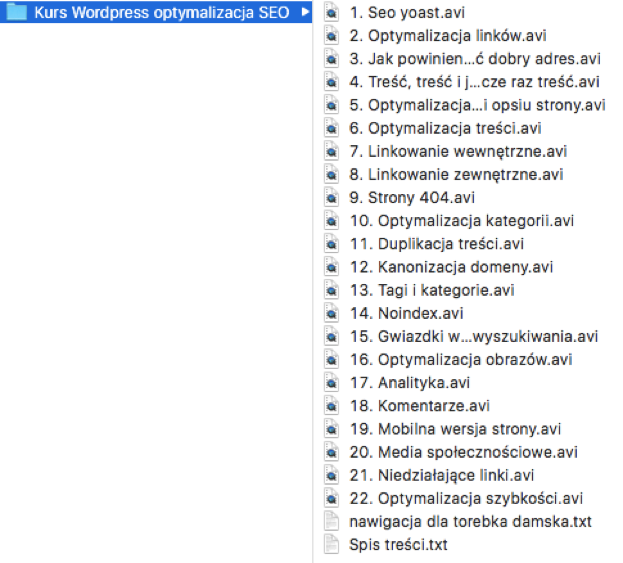Select 8. Linkowanie zewnętrzne.avi file name

[456, 174]
